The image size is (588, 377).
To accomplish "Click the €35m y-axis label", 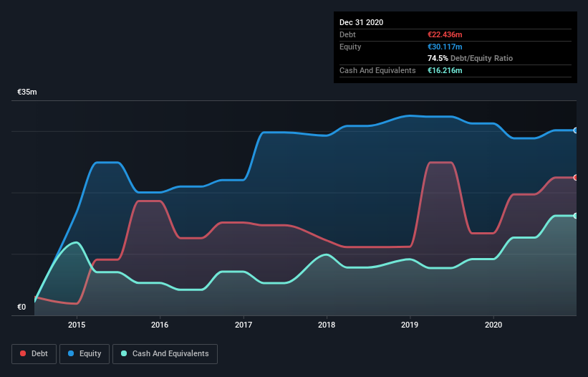I will [27, 92].
